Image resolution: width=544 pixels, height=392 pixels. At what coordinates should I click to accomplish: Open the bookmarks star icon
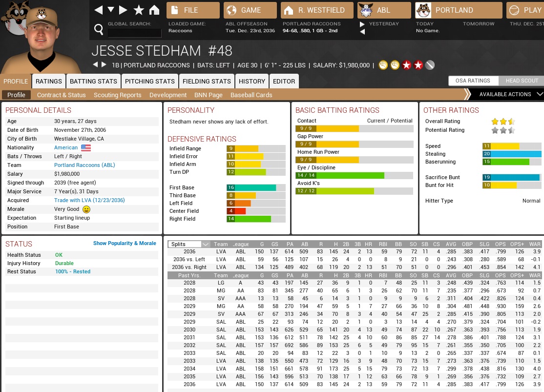(x=139, y=10)
